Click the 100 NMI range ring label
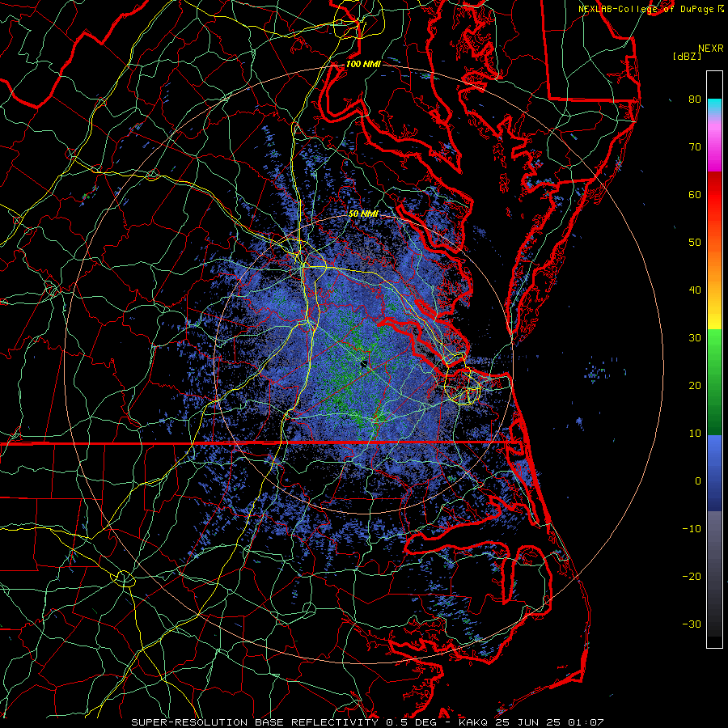This screenshot has width=728, height=728. tap(363, 64)
